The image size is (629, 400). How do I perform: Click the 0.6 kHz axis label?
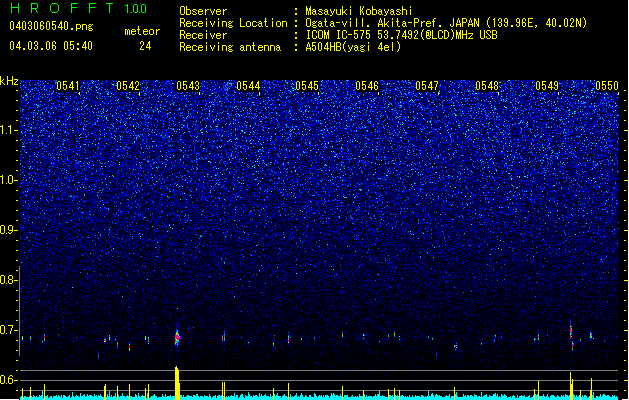8,380
